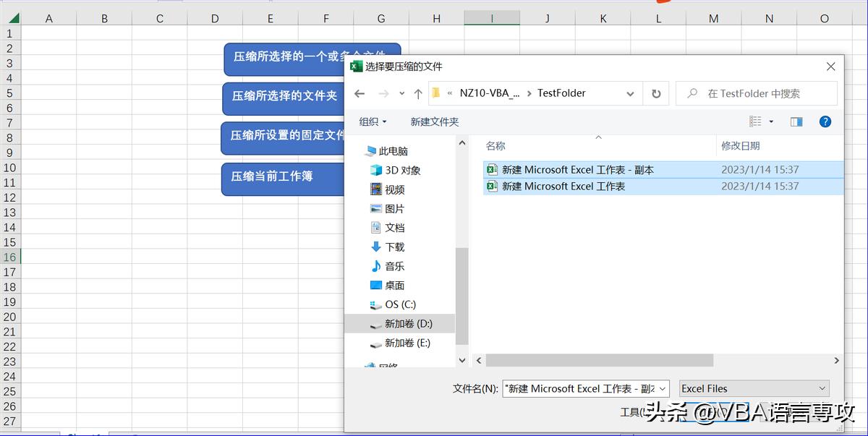
Task: Toggle the preview pane on
Action: [x=796, y=121]
